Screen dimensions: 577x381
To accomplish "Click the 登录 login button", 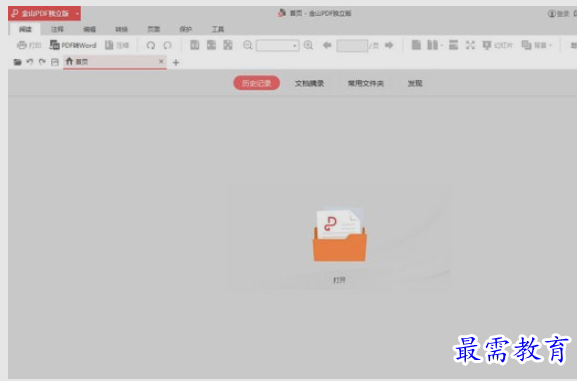I will coord(559,14).
